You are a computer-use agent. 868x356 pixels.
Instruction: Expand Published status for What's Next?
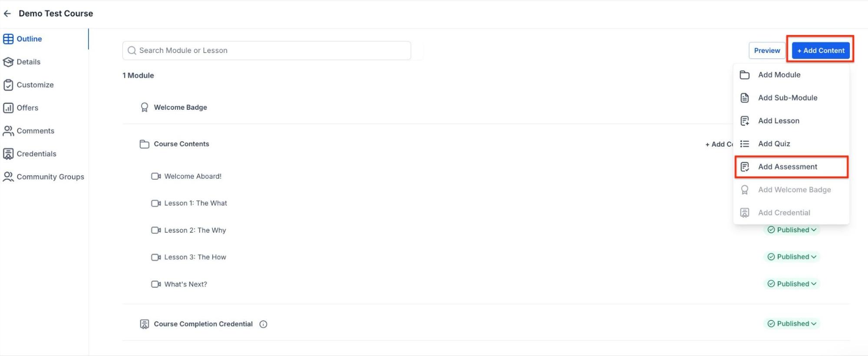click(792, 284)
